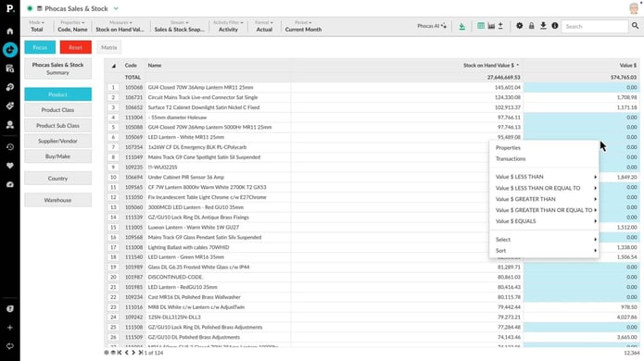644x361 pixels.
Task: Click the highlighter icon beside Phocas AI
Action: tap(462, 26)
